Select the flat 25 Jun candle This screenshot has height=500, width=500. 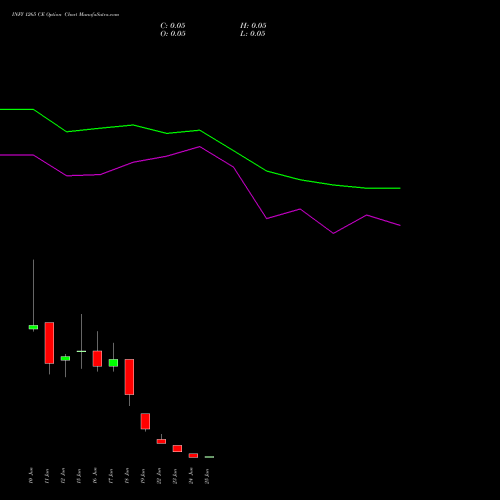[x=209, y=457]
